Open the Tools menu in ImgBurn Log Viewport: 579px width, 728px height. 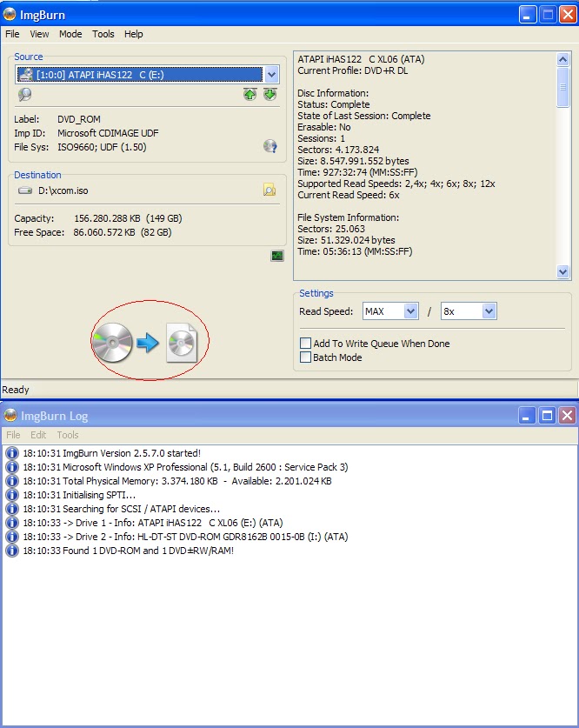click(68, 435)
